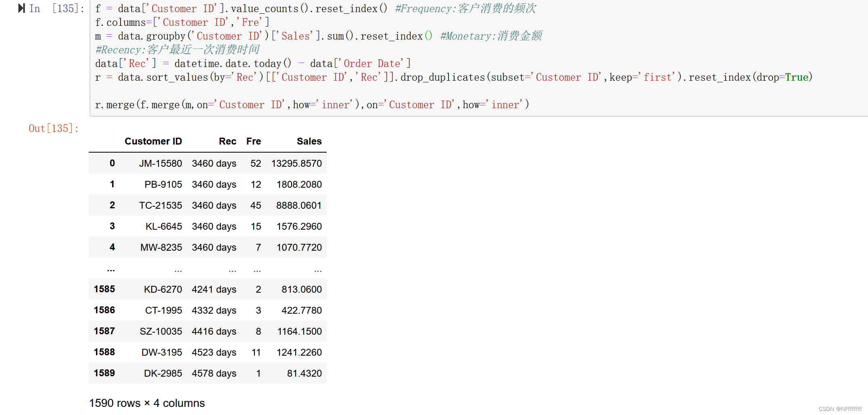Screen dimensions: 868x415
Task: Select cell DW-3195 in the table
Action: [x=162, y=352]
